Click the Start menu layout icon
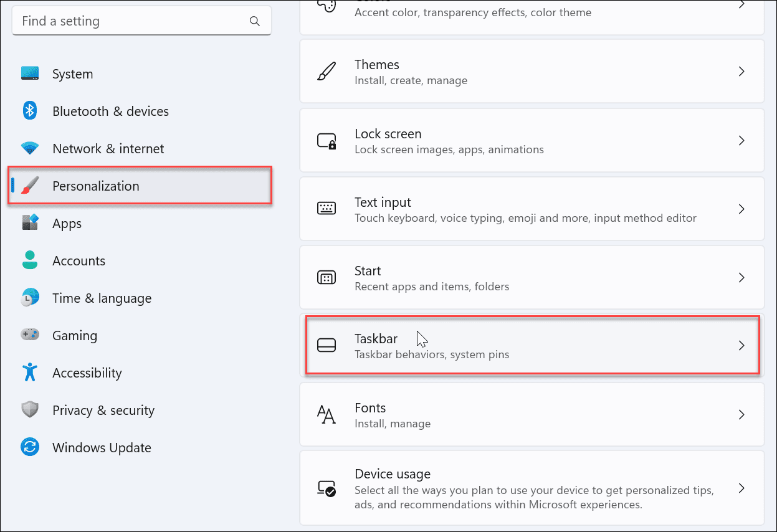The width and height of the screenshot is (777, 532). pyautogui.click(x=327, y=277)
